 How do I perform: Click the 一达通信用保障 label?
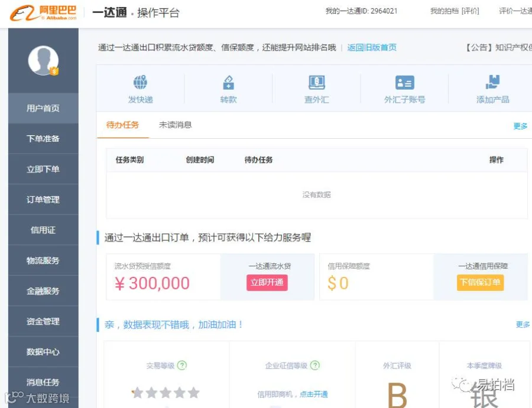[483, 266]
